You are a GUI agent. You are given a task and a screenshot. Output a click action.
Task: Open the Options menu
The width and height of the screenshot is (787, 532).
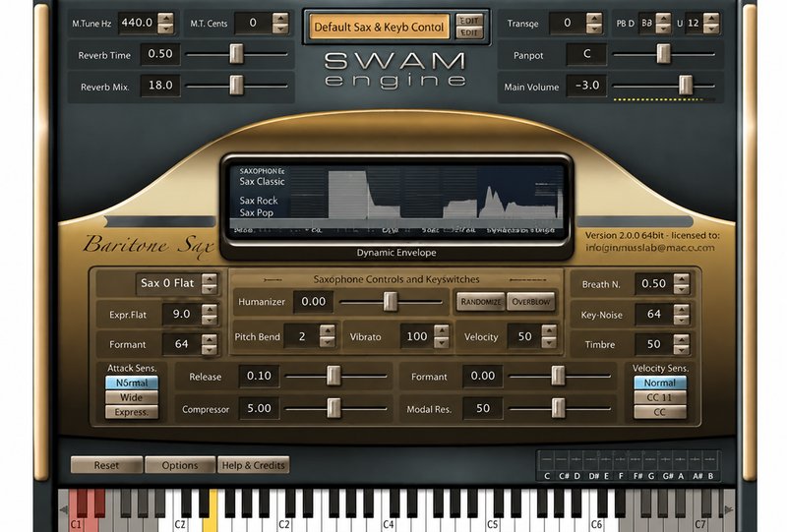(x=180, y=465)
